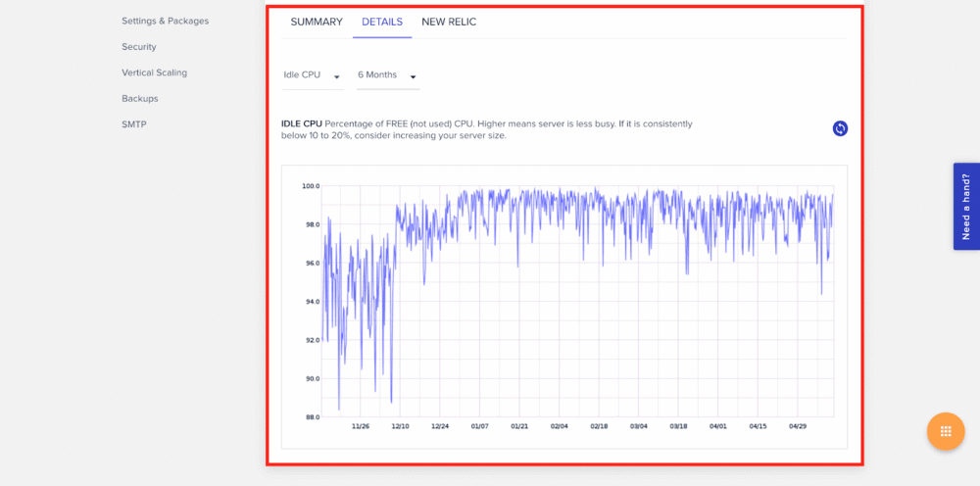
Task: Click the blue refresh graph icon
Action: tap(840, 128)
